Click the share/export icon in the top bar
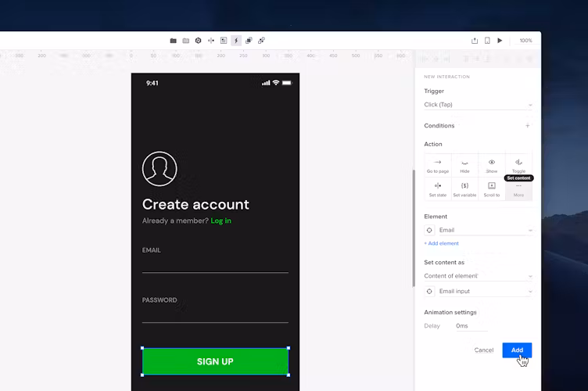Viewport: 588px width, 391px height. coord(475,41)
